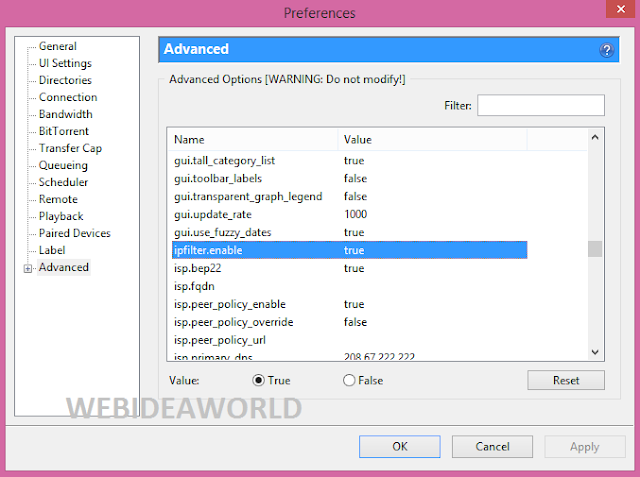
Task: Open Label section
Action: pyautogui.click(x=52, y=250)
